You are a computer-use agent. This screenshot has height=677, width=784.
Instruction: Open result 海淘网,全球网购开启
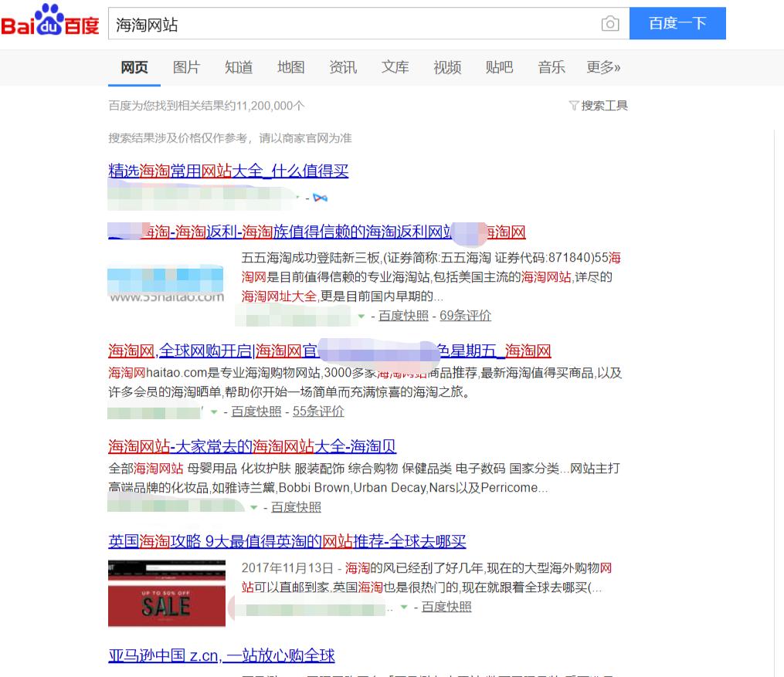[x=330, y=351]
